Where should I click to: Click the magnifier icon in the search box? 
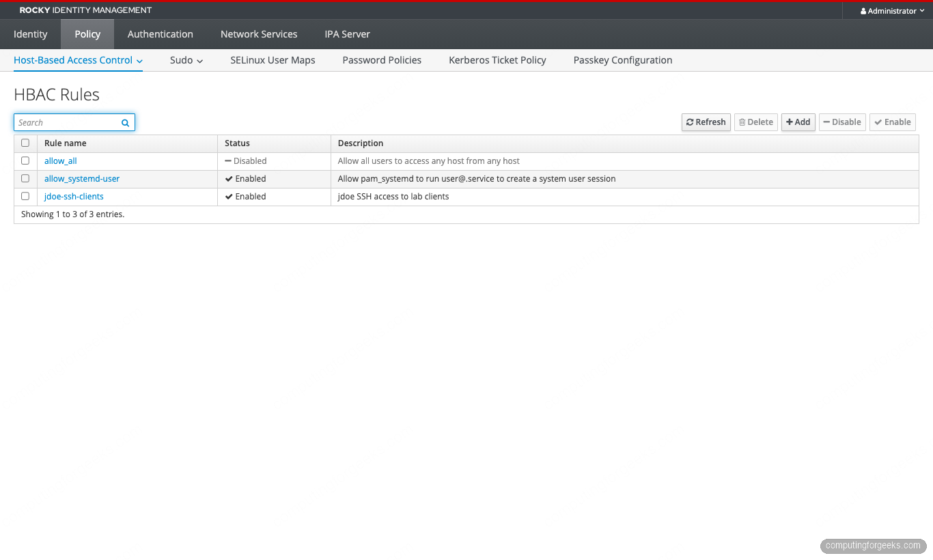[x=125, y=122]
